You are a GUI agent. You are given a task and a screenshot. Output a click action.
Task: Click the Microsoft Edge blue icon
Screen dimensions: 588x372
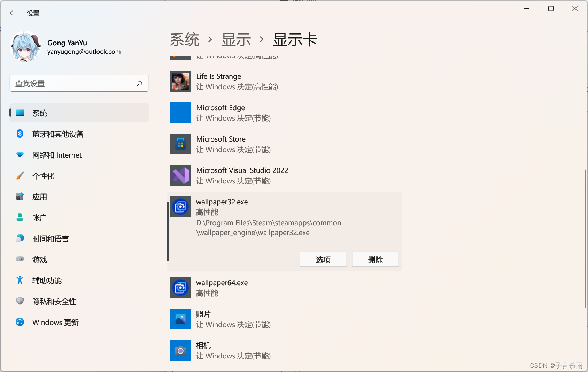coord(180,113)
